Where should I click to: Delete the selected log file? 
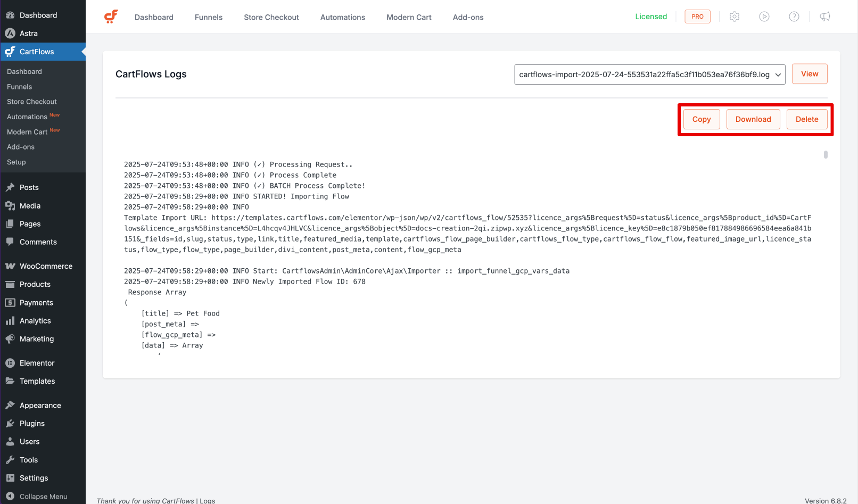(807, 119)
